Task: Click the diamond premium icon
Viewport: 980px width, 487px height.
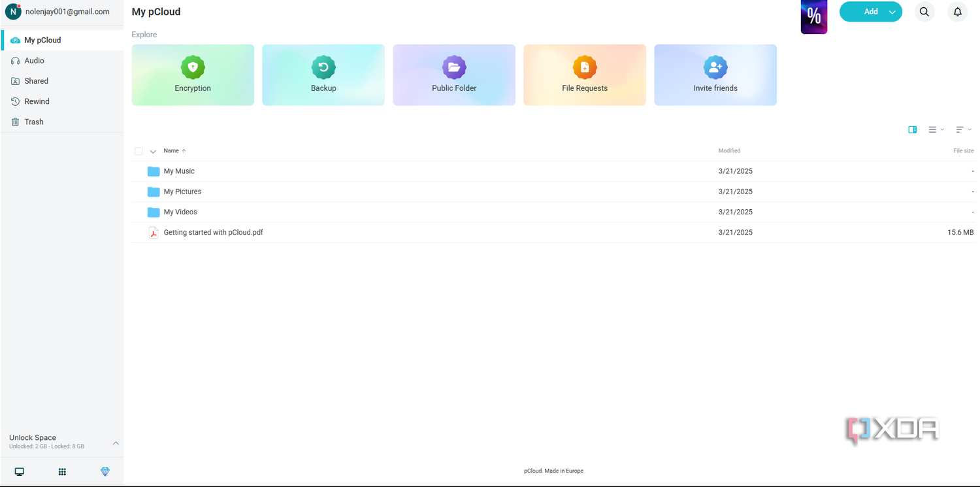Action: pos(105,472)
